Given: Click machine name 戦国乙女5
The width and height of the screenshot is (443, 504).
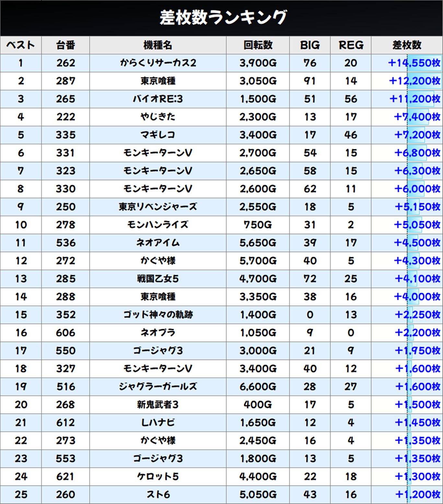Looking at the screenshot, I should point(158,279).
